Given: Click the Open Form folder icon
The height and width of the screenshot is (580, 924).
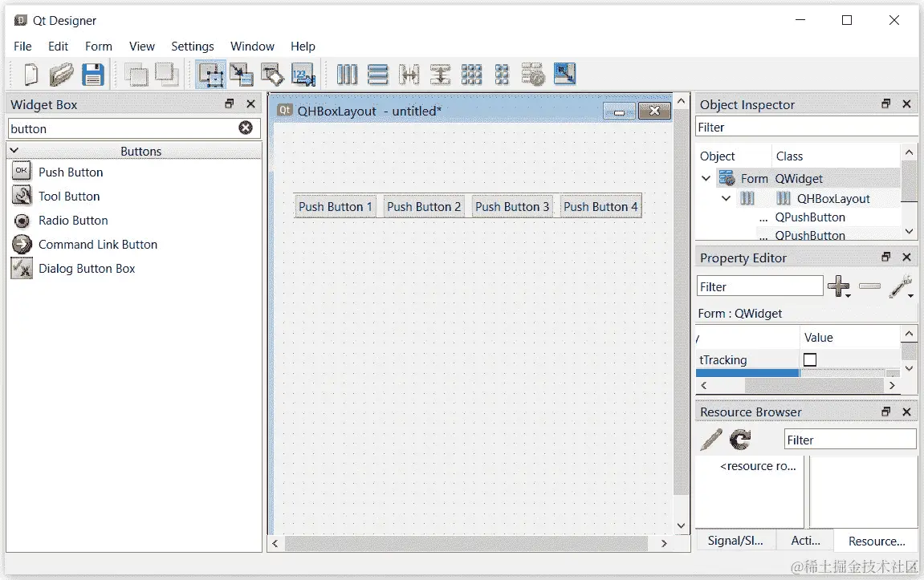Looking at the screenshot, I should (61, 75).
